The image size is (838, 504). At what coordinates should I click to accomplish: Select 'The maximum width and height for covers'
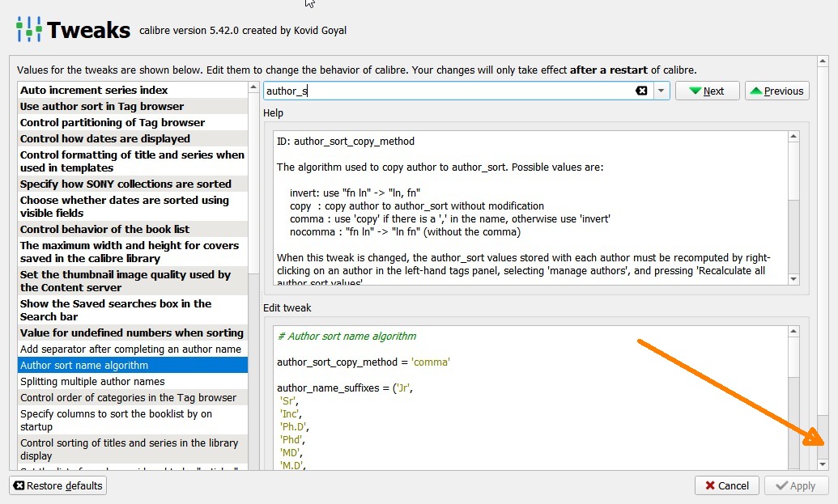pos(133,252)
